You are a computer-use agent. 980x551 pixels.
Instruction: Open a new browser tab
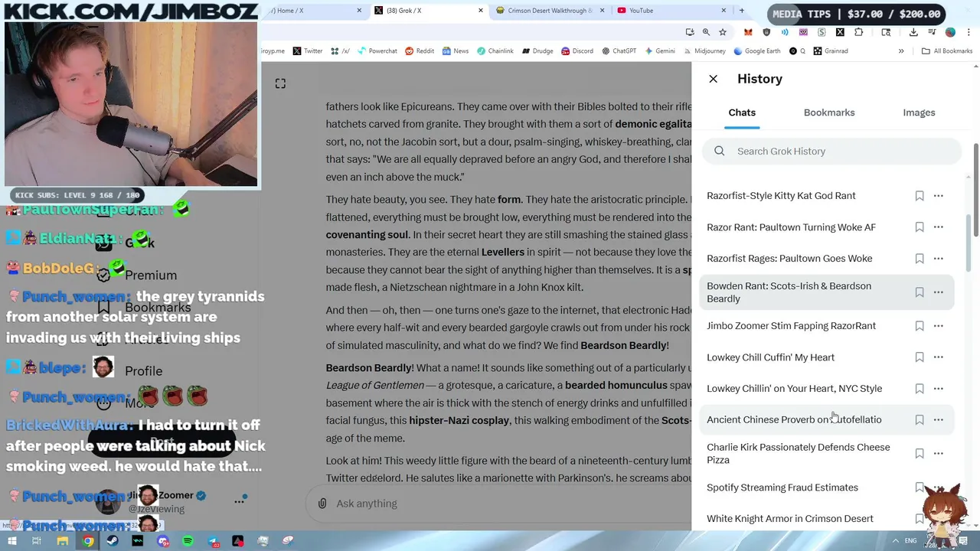pos(741,11)
